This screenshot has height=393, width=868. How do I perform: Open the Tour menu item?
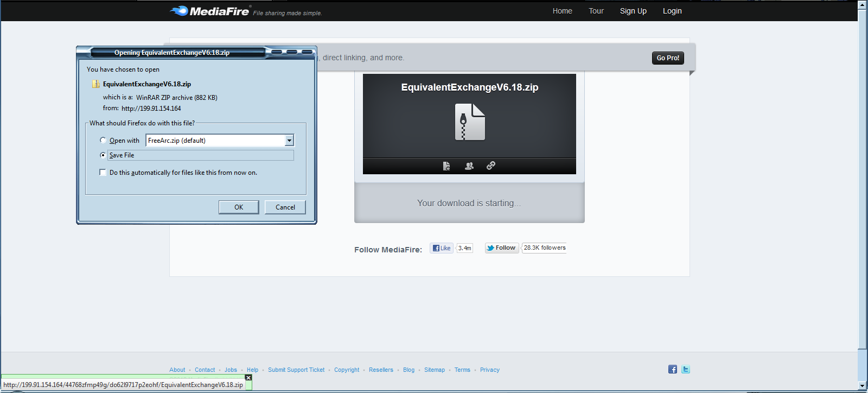(x=596, y=11)
